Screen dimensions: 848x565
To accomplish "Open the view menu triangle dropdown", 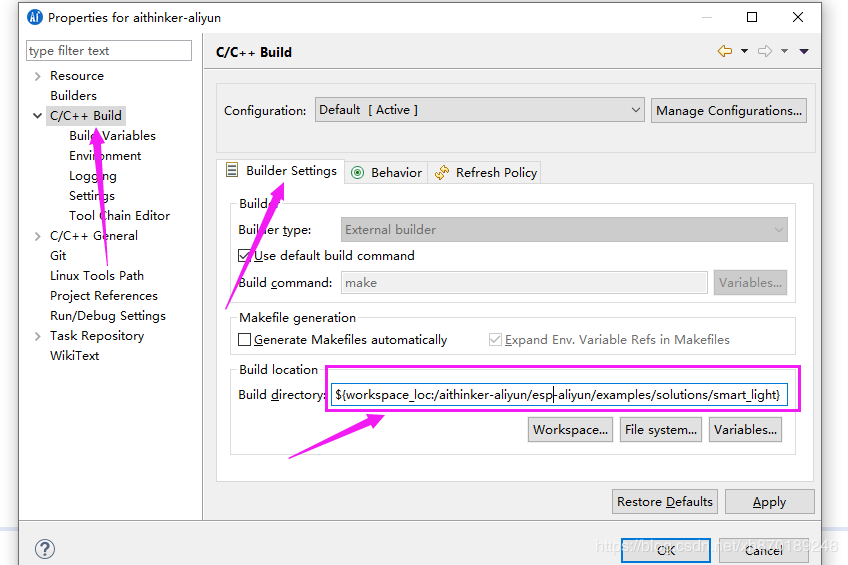I will [804, 51].
